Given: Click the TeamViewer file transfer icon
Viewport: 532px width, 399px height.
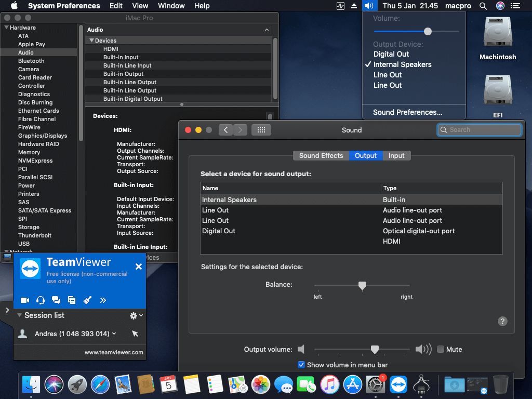Looking at the screenshot, I should 72,300.
